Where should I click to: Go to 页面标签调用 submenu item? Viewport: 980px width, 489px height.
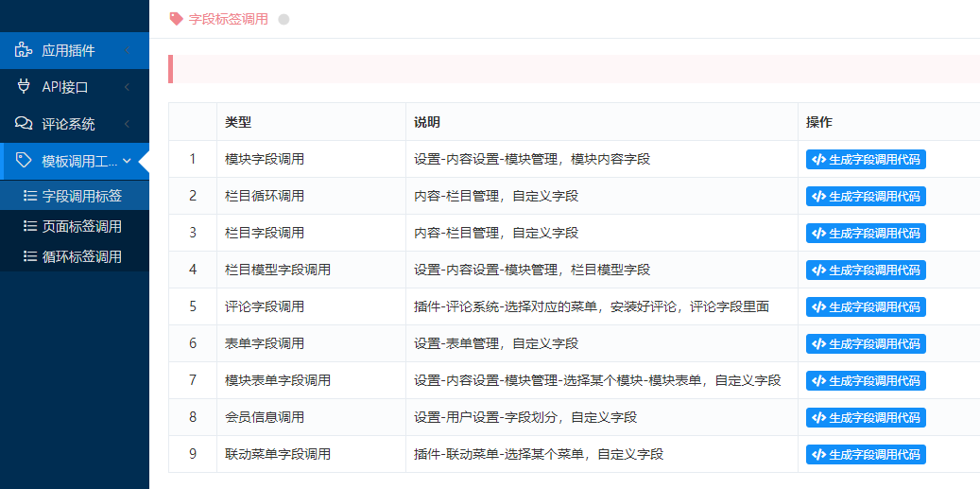(75, 226)
